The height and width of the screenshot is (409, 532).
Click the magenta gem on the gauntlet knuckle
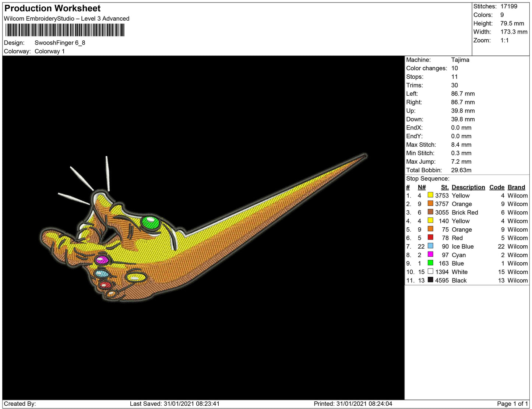pyautogui.click(x=102, y=260)
